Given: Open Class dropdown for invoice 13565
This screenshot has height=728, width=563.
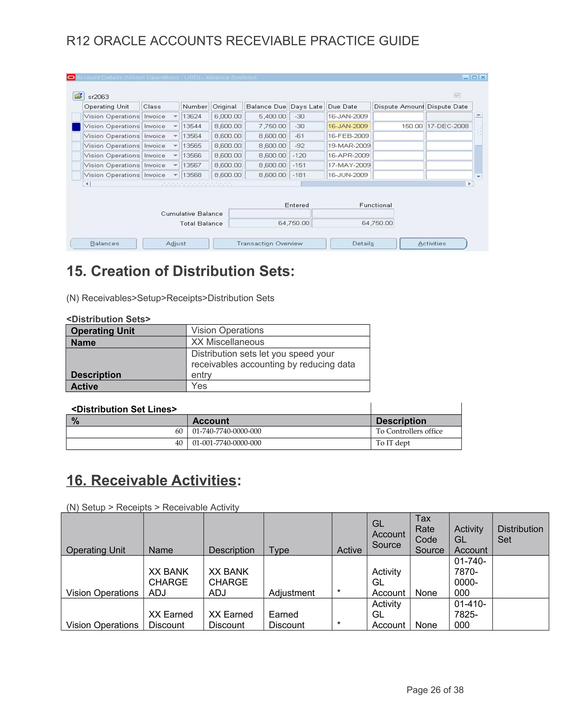Looking at the screenshot, I should (x=175, y=146).
